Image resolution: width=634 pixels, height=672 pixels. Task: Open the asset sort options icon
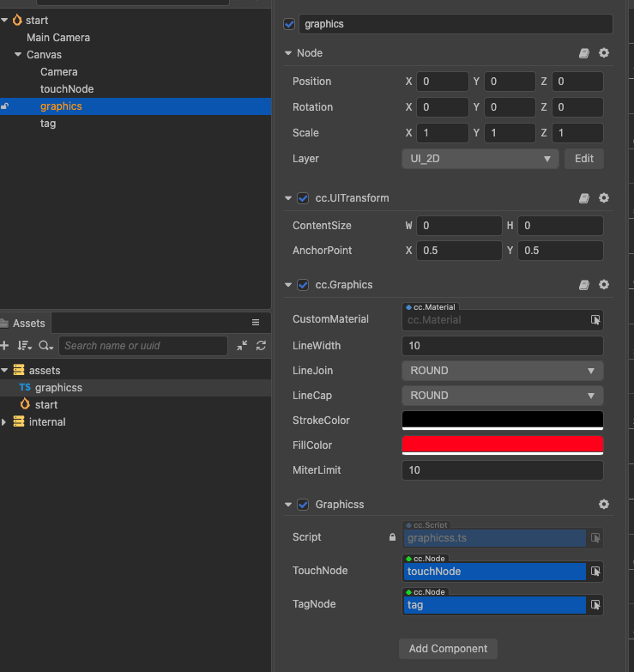pos(24,346)
